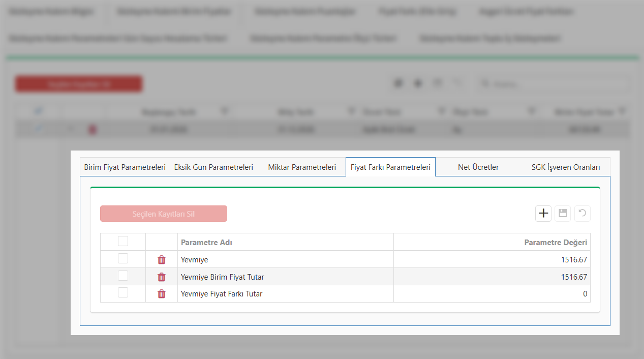Show the SGK İşveren Oranları tab
This screenshot has height=359, width=644.
click(x=566, y=167)
